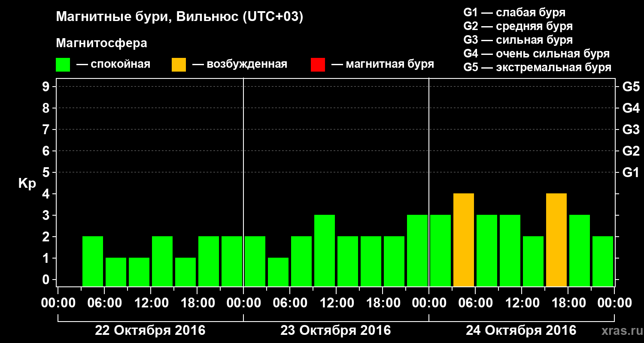Click 'G1 — слабая буря' legend line
The image size is (644, 343).
pos(514,12)
